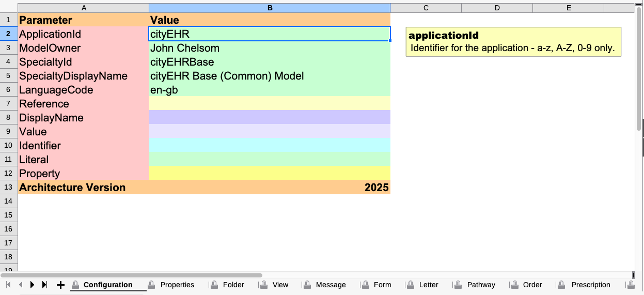Viewport: 644px width, 295px height.
Task: Select cell containing en-gb
Action: (270, 90)
